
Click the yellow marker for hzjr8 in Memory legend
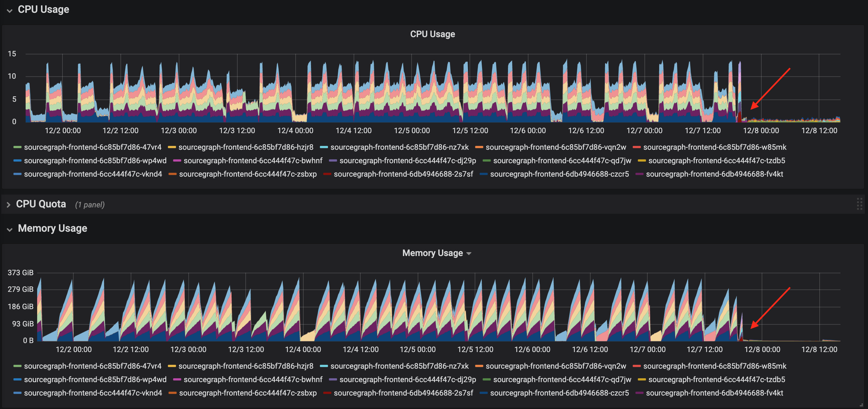coord(172,366)
